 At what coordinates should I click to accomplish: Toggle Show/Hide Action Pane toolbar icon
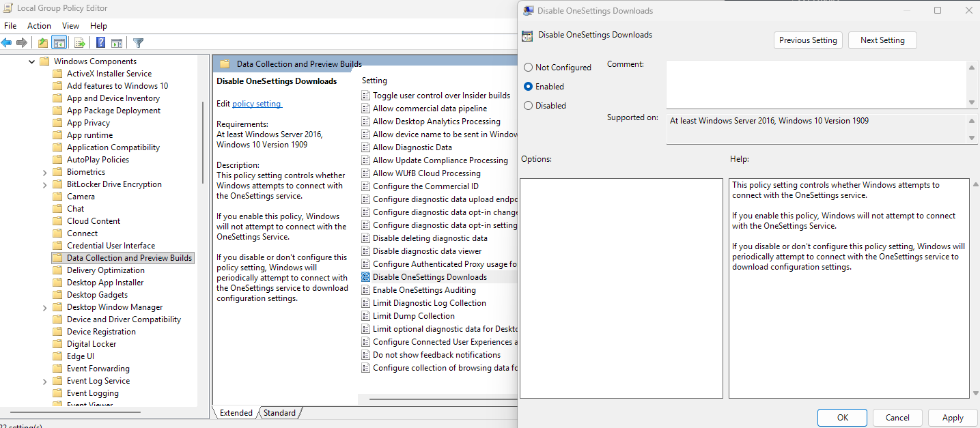pyautogui.click(x=117, y=42)
